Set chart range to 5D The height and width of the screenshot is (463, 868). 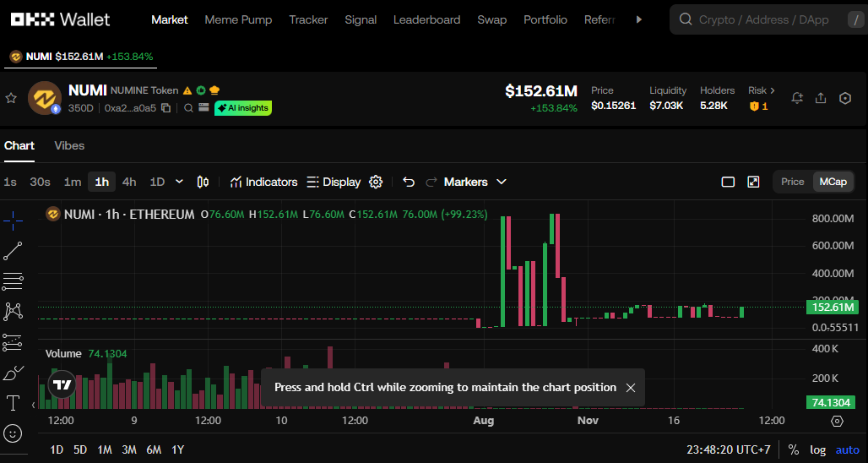tap(80, 449)
